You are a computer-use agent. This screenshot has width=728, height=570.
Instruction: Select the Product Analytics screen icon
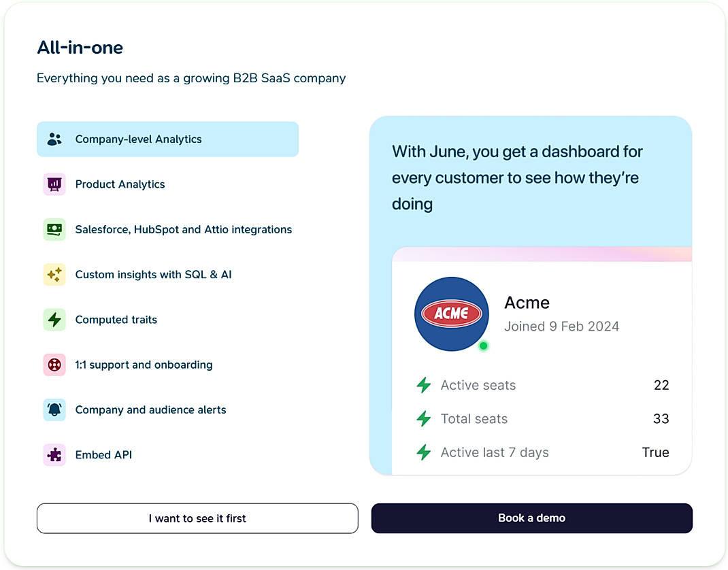54,184
